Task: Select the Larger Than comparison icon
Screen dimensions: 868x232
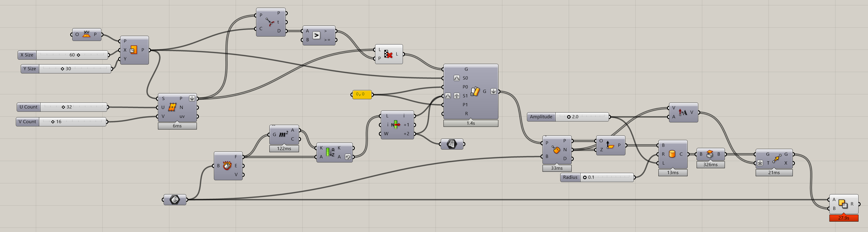Action: pyautogui.click(x=316, y=35)
